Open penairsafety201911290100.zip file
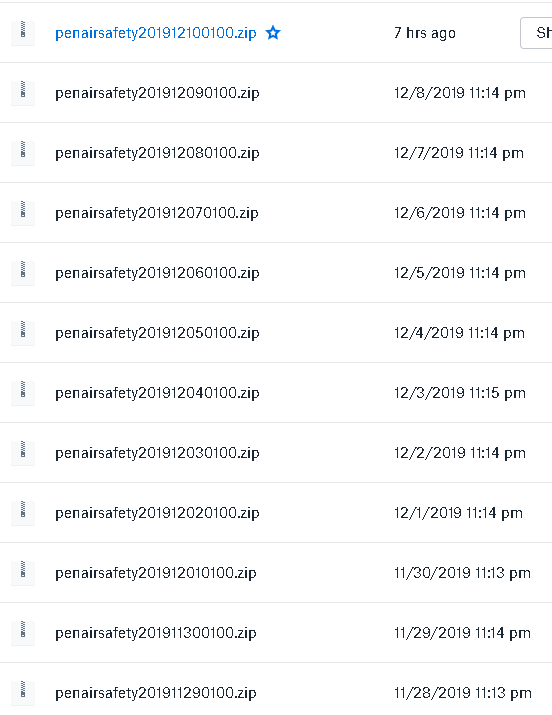 click(156, 694)
